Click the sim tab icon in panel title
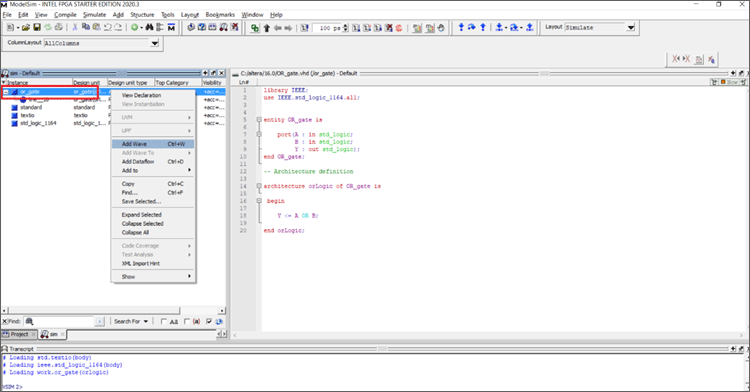 tap(5, 73)
